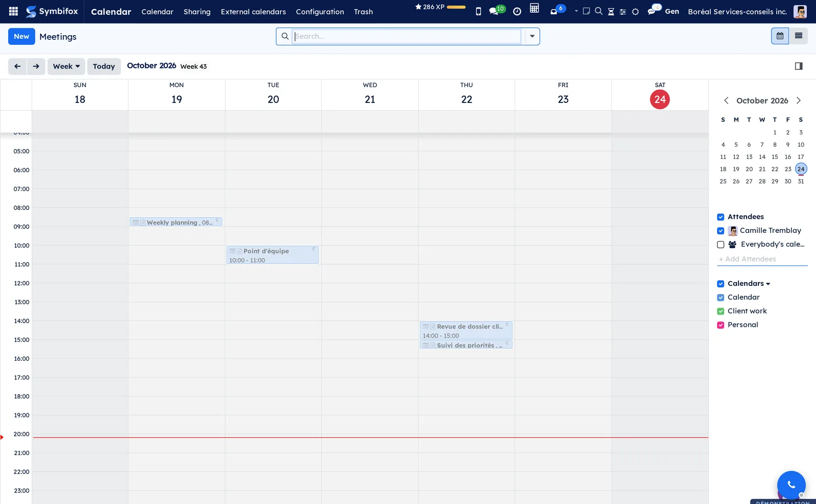Open the chat bubble next to Gen
The height and width of the screenshot is (504, 816).
click(654, 10)
